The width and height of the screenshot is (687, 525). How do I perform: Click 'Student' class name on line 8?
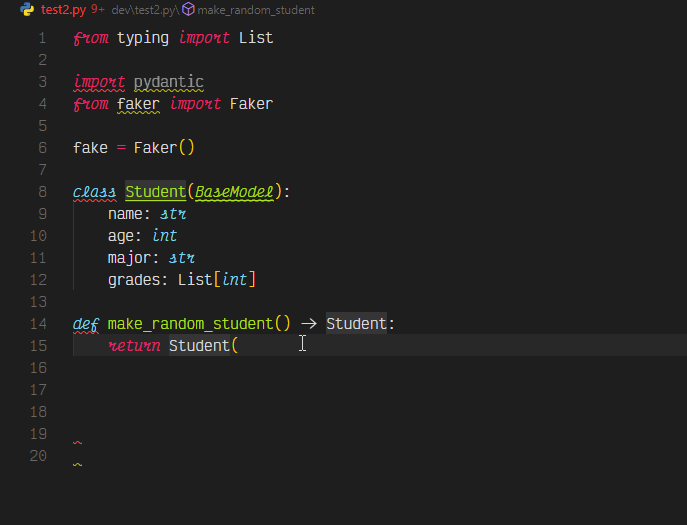point(156,192)
